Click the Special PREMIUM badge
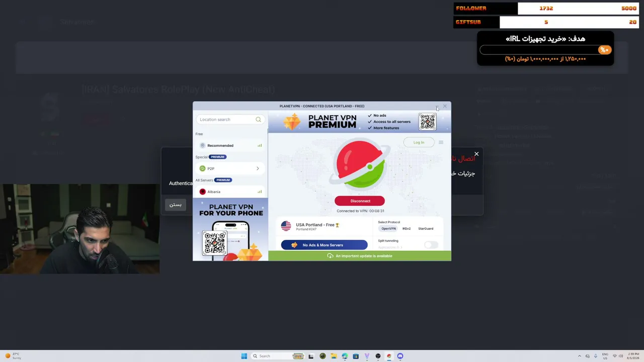Image resolution: width=644 pixels, height=362 pixels. click(217, 157)
